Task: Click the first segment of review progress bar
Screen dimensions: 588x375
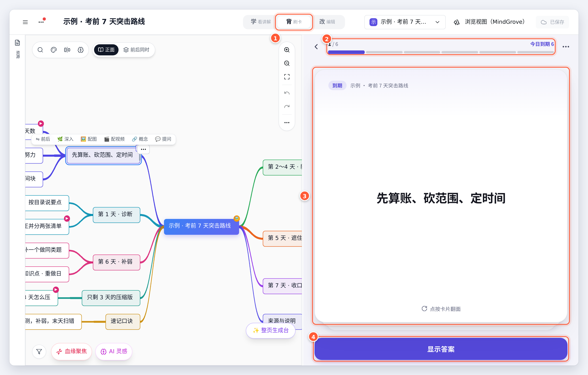Action: 346,52
